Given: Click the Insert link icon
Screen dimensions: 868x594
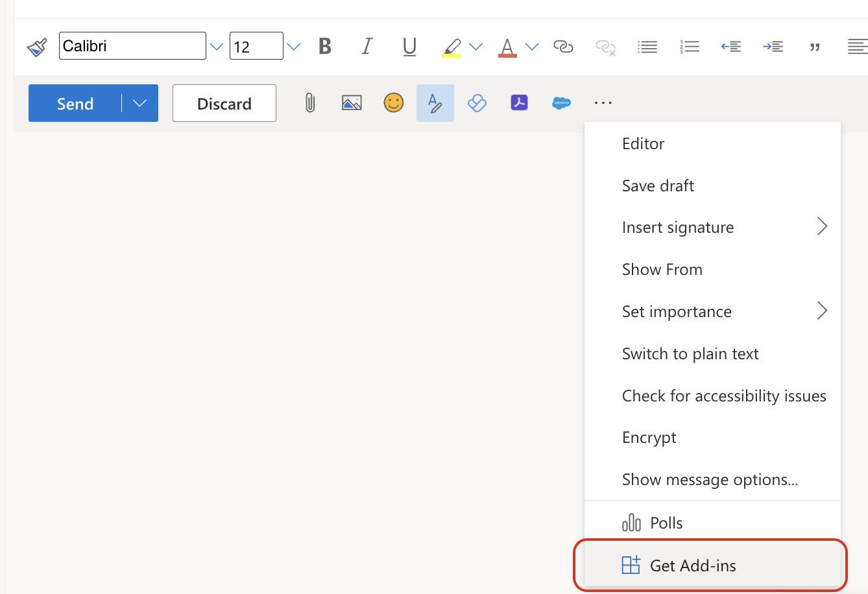Looking at the screenshot, I should click(563, 47).
